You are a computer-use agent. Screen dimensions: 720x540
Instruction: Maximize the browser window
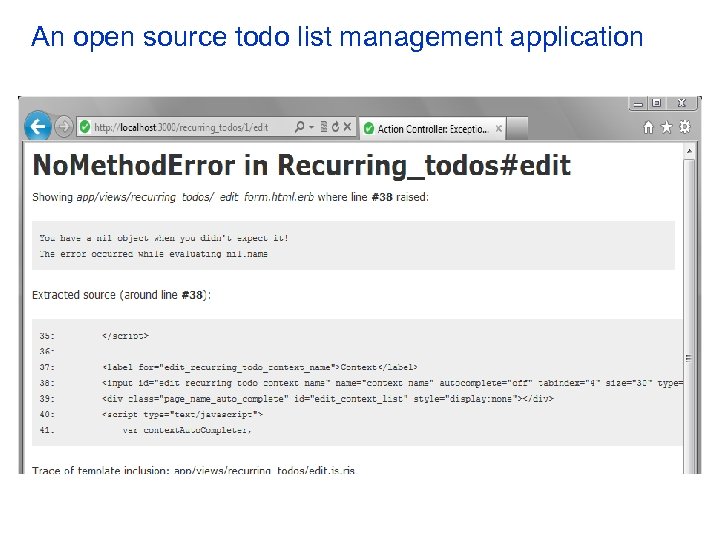[657, 103]
